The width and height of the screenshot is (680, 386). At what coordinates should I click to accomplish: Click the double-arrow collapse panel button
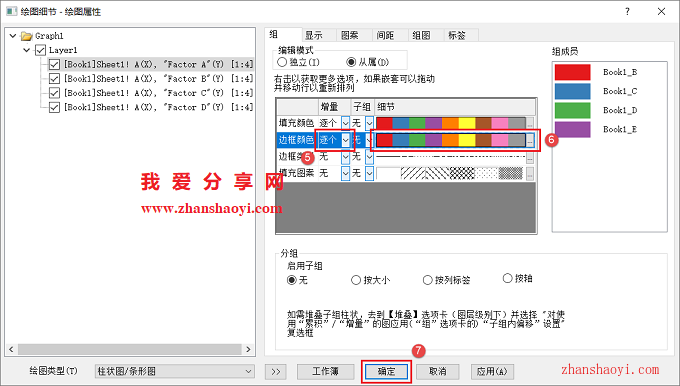(x=276, y=371)
